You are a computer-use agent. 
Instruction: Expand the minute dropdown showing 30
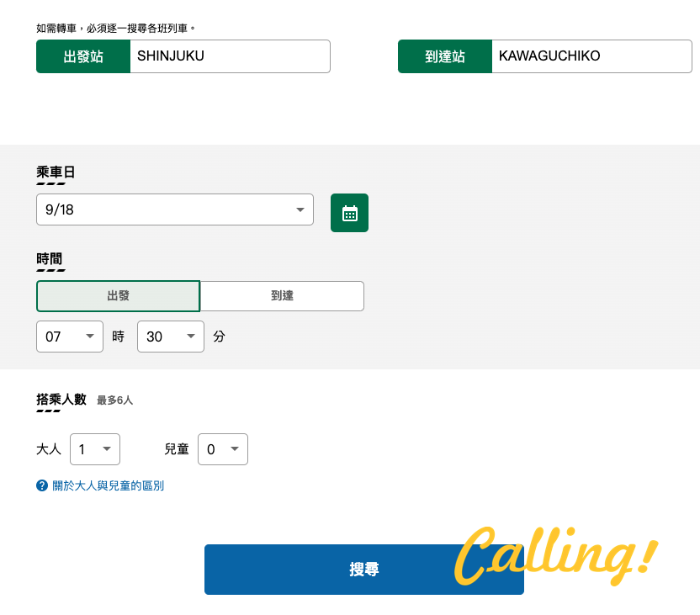171,337
